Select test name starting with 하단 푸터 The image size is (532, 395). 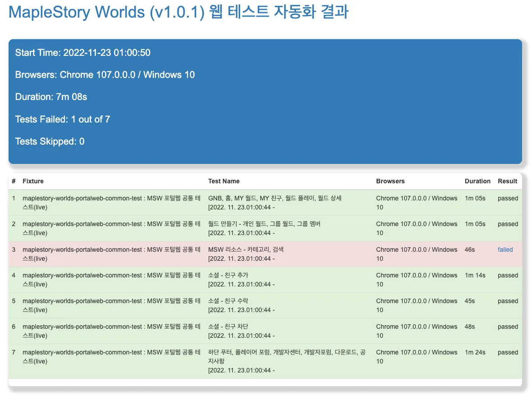tap(286, 357)
